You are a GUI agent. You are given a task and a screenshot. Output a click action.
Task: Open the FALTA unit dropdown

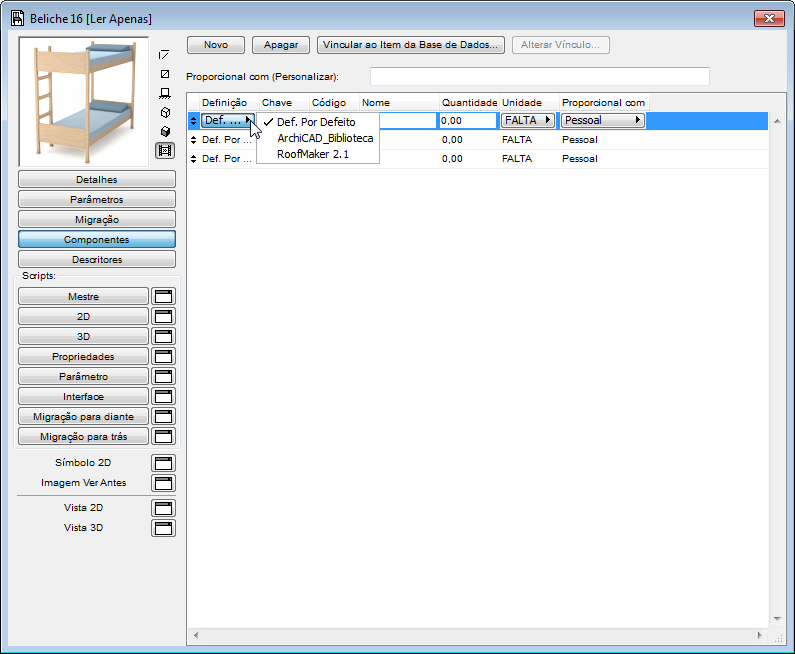coord(528,121)
